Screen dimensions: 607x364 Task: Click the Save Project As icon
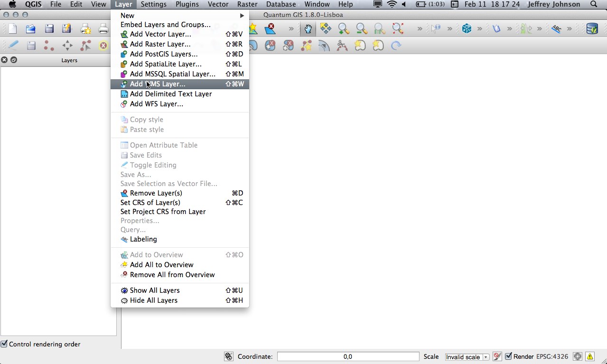(x=67, y=29)
